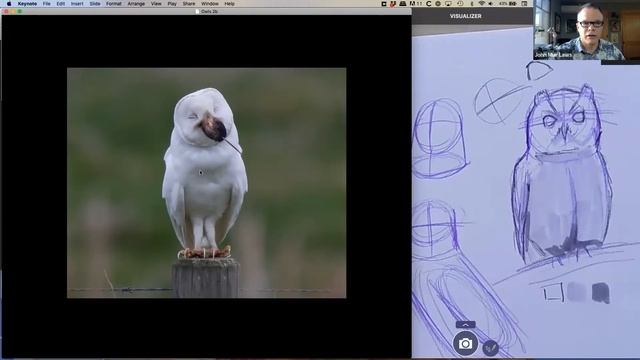640x360 pixels.
Task: Open the Insert menu
Action: tap(77, 4)
